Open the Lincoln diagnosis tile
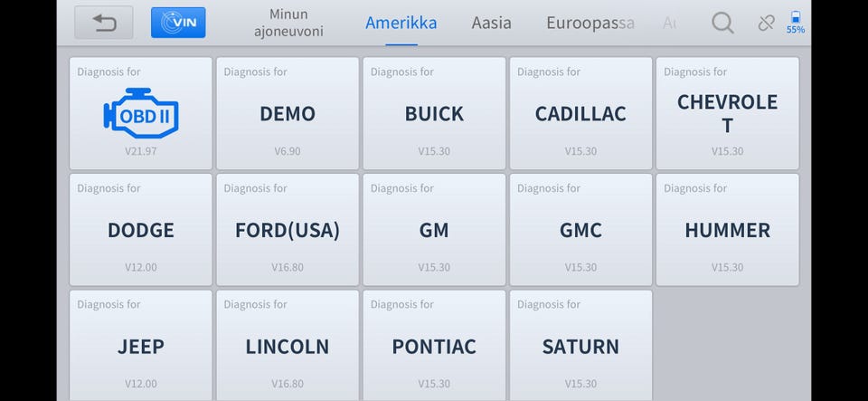This screenshot has width=868, height=401. pyautogui.click(x=288, y=346)
